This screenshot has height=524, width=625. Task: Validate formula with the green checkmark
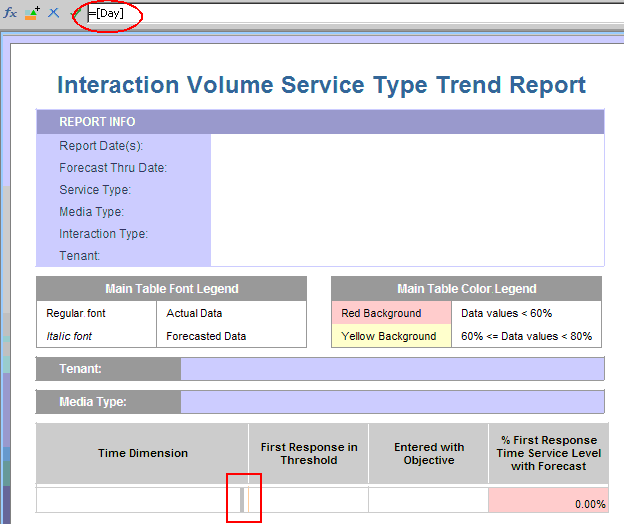75,13
